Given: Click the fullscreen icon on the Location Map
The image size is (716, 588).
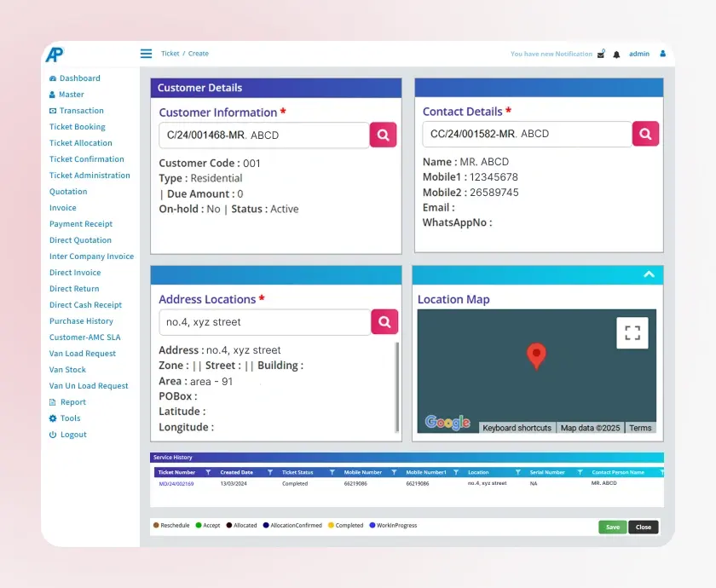Looking at the screenshot, I should (x=632, y=332).
